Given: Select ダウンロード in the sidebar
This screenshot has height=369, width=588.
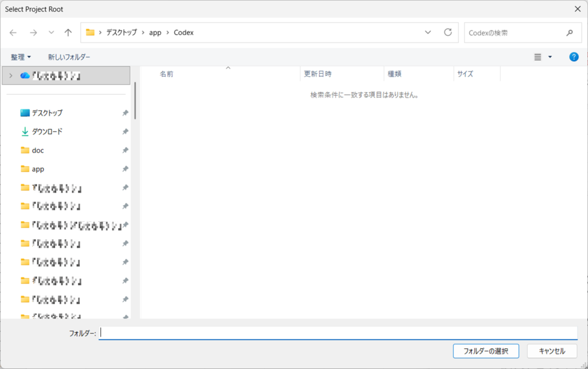Looking at the screenshot, I should tap(47, 132).
